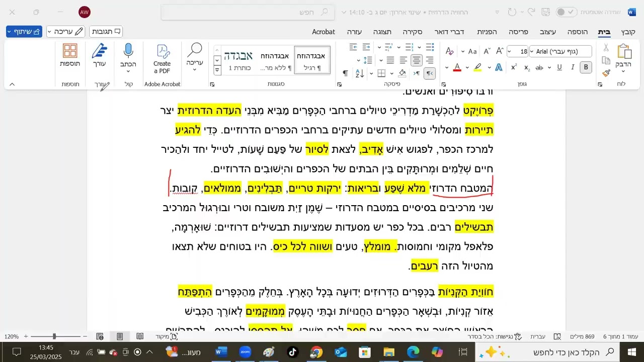Click the Copy icon
Viewport: 644px width, 362px height.
(606, 60)
